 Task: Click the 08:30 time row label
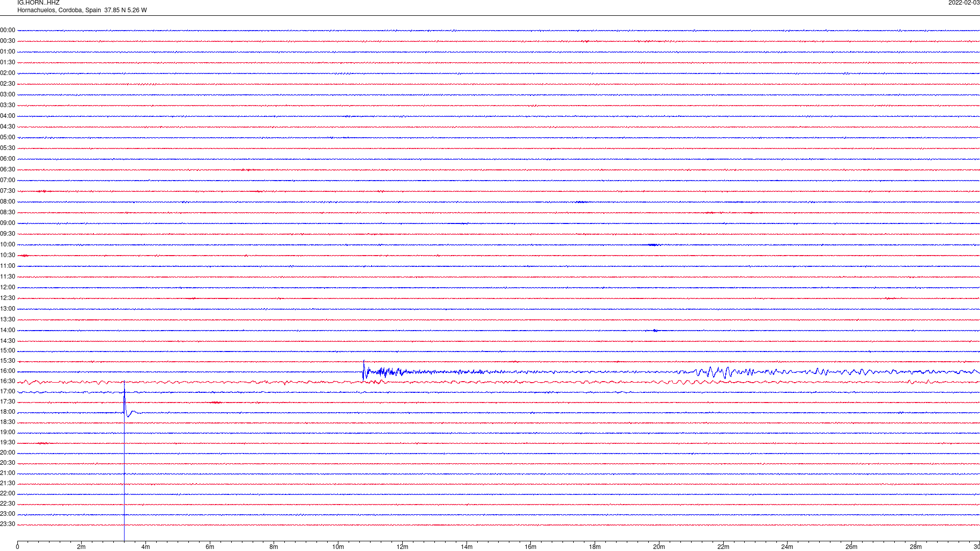[x=8, y=212]
